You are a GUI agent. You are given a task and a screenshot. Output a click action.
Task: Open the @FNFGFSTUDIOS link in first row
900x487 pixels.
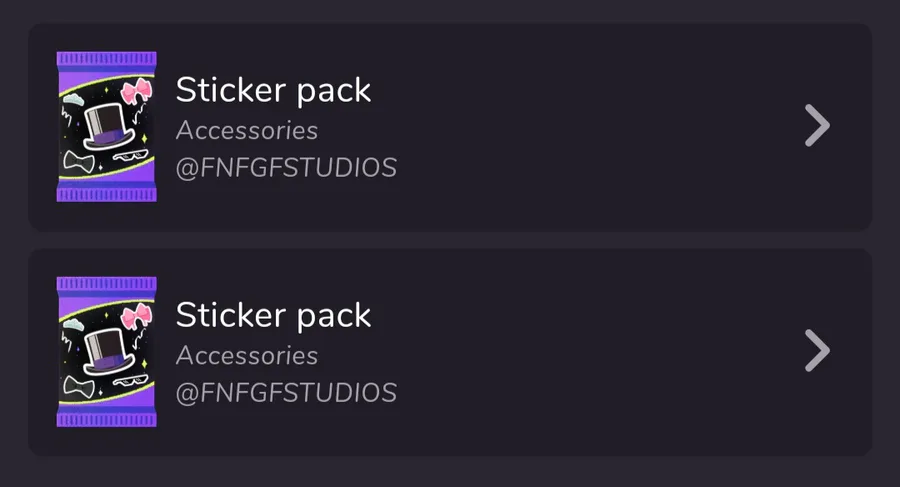[286, 168]
